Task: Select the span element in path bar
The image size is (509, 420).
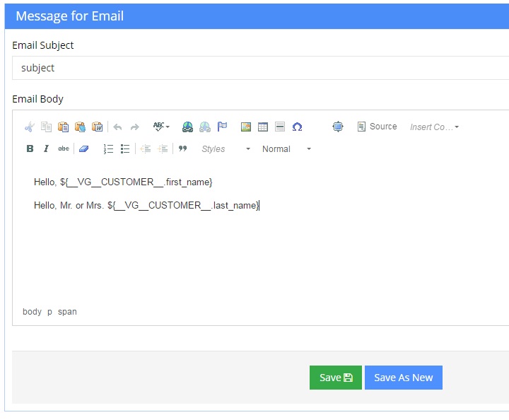Action: 67,312
